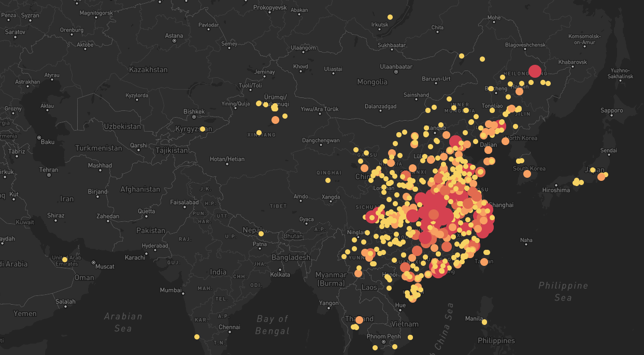Select the orange dot in South Korea
The height and width of the screenshot is (355, 644).
(x=527, y=174)
